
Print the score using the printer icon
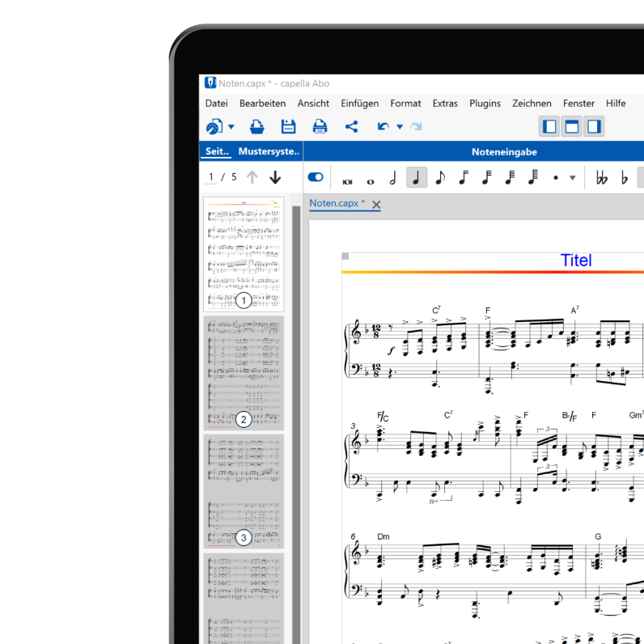pyautogui.click(x=320, y=126)
